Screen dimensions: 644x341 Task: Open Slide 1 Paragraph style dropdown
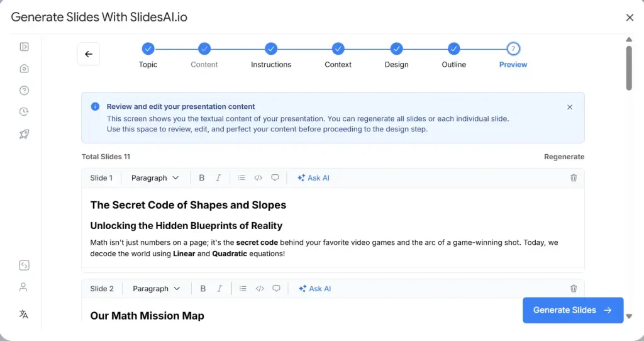155,178
